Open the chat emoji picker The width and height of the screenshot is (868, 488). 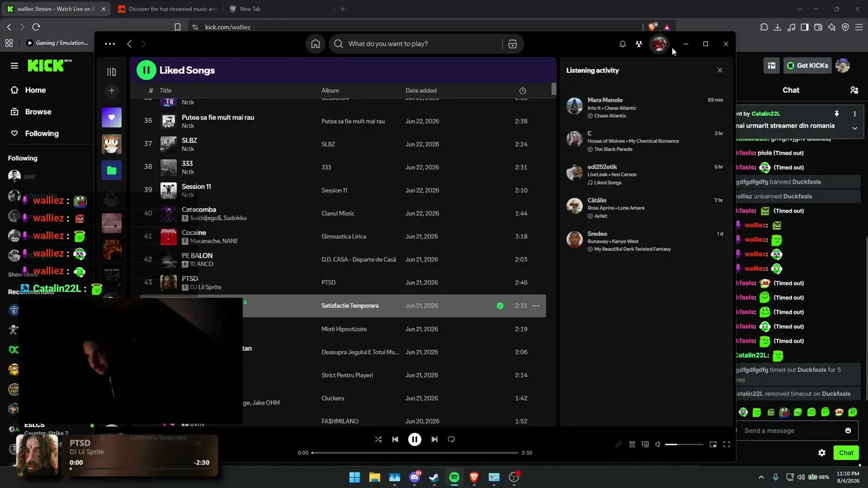click(848, 430)
